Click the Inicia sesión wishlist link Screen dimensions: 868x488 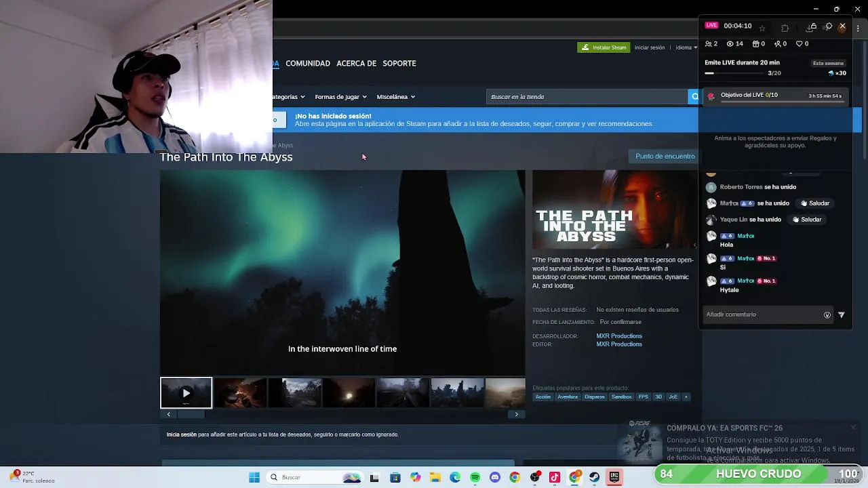pos(182,434)
